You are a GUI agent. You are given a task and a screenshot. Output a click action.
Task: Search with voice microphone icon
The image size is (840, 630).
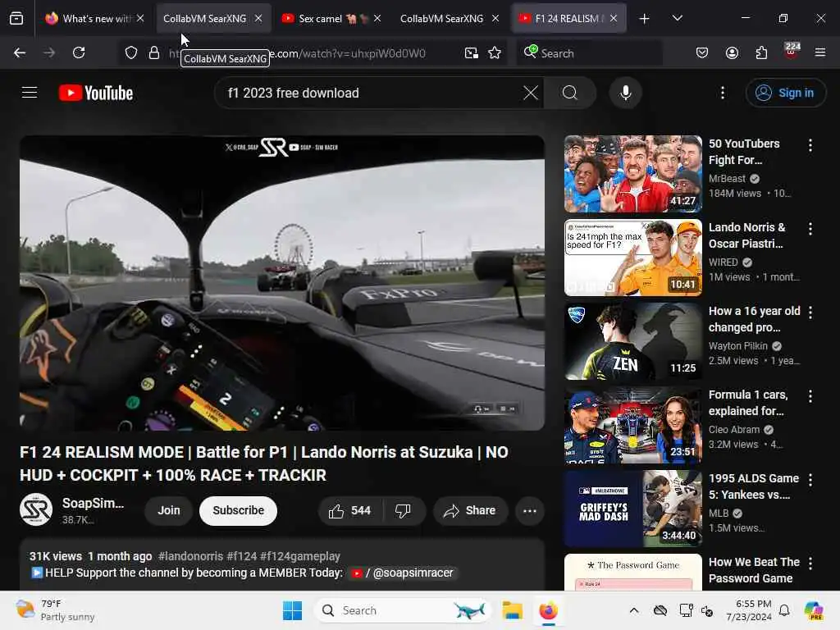coord(625,93)
